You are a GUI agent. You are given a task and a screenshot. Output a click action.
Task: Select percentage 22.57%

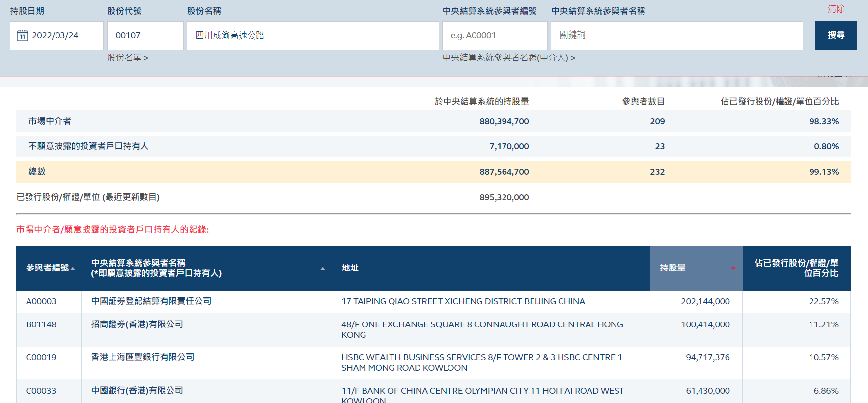point(824,301)
